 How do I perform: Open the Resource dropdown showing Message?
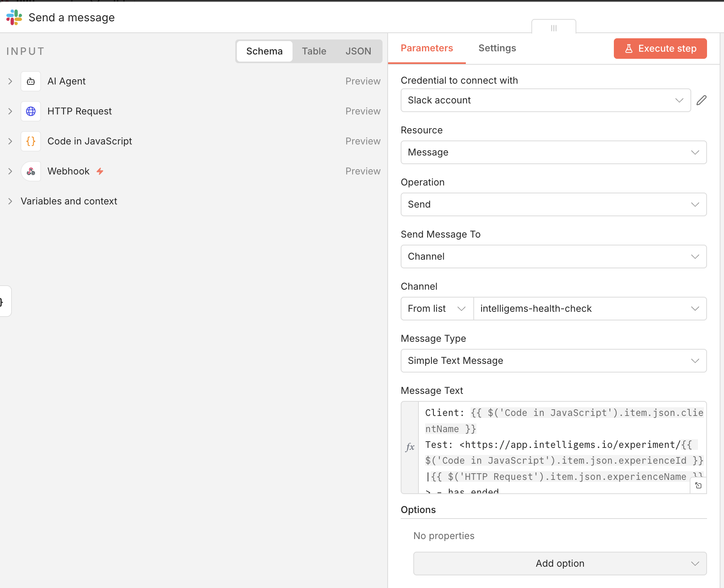click(553, 152)
